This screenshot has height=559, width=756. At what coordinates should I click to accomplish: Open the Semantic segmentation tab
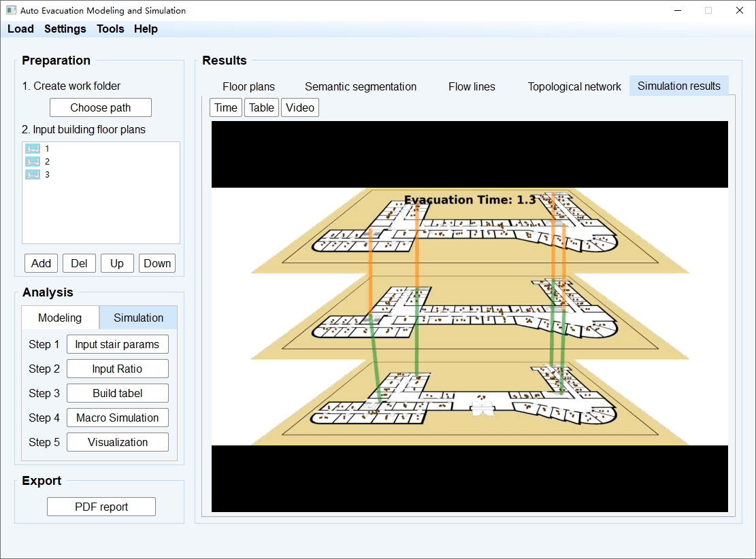point(361,87)
